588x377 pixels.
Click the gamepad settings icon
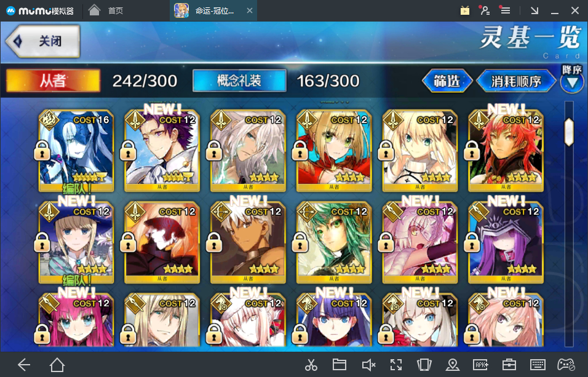tap(566, 365)
